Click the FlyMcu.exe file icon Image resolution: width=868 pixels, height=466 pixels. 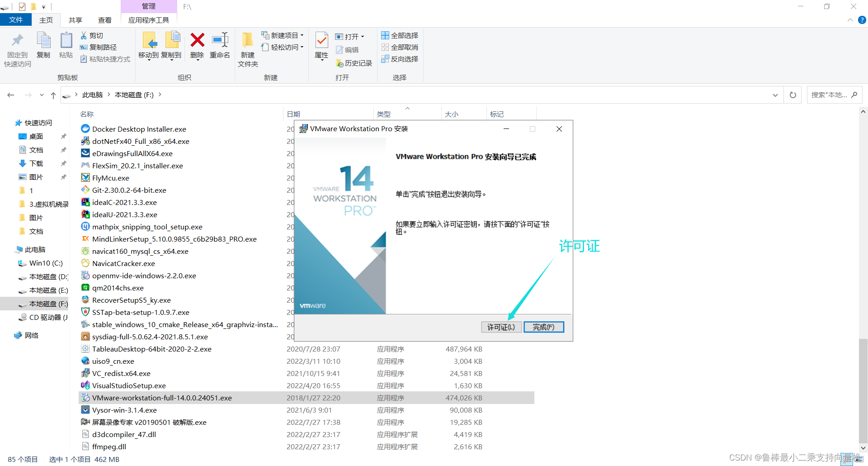point(85,177)
